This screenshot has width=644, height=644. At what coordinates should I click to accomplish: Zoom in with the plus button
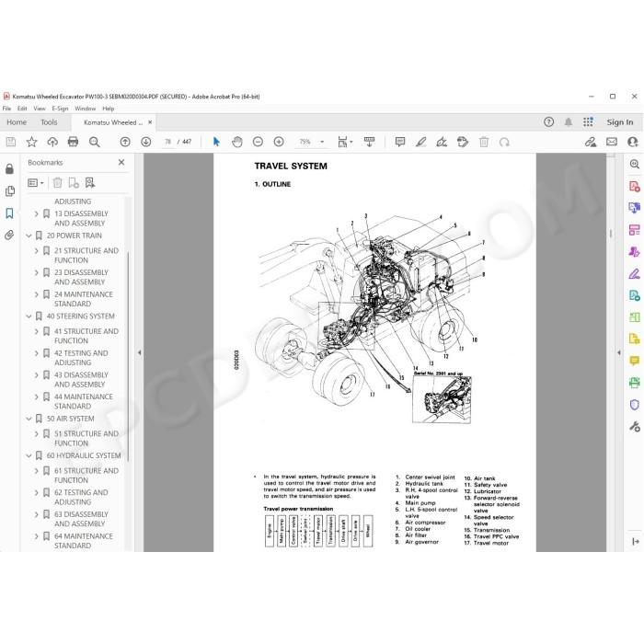279,142
